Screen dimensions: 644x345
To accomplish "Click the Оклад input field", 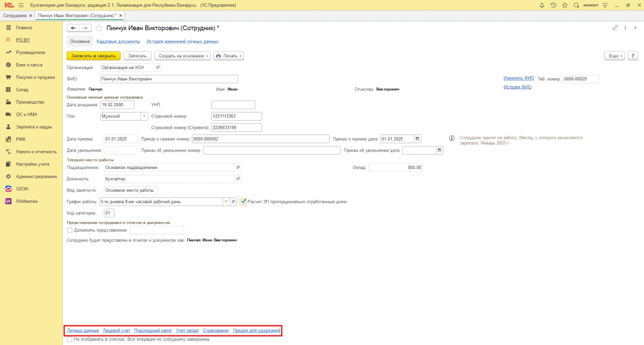I will click(x=396, y=167).
